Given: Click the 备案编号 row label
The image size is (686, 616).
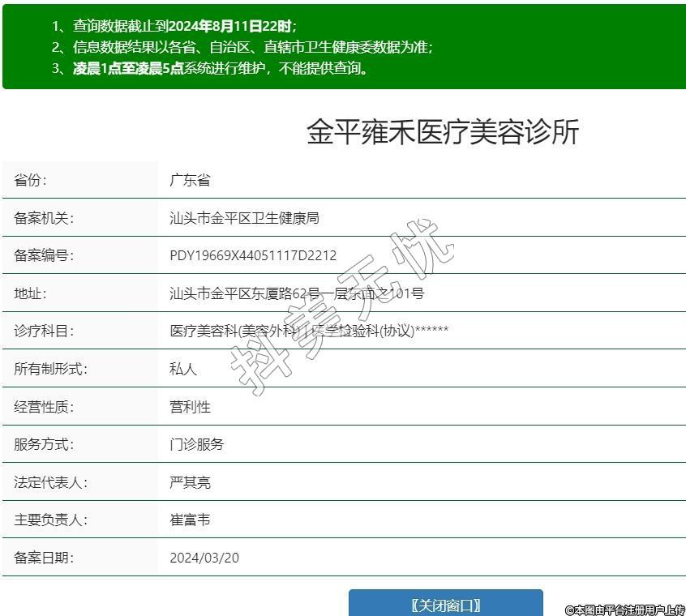Looking at the screenshot, I should tap(44, 256).
